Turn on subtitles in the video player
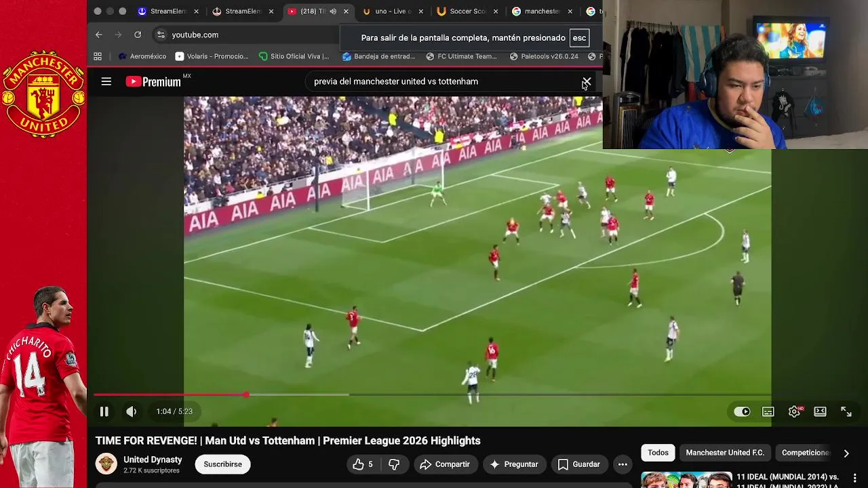 point(768,411)
